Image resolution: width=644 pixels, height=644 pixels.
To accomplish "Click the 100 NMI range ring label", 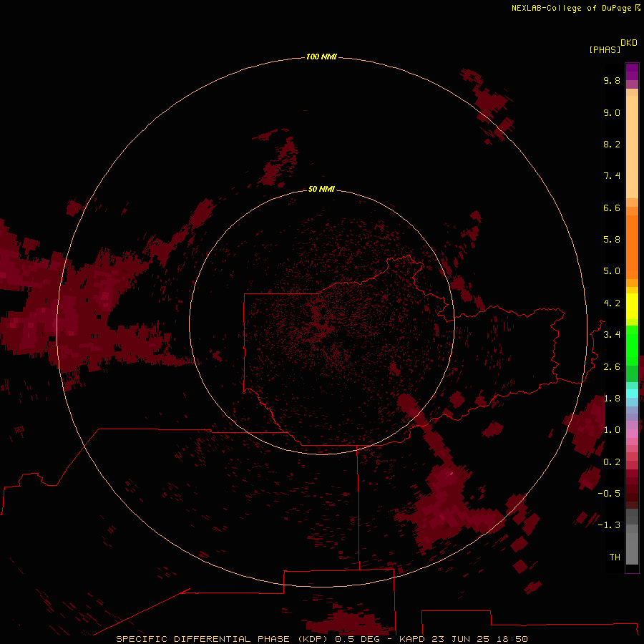I will (321, 57).
